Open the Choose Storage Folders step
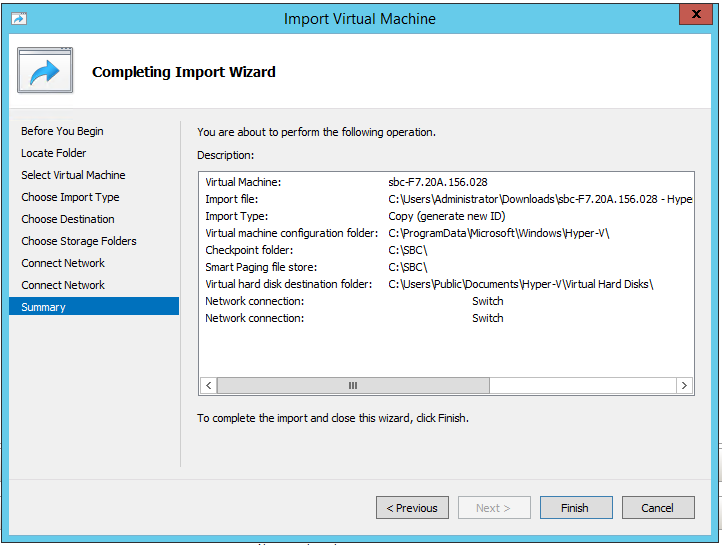The width and height of the screenshot is (722, 545). [79, 241]
